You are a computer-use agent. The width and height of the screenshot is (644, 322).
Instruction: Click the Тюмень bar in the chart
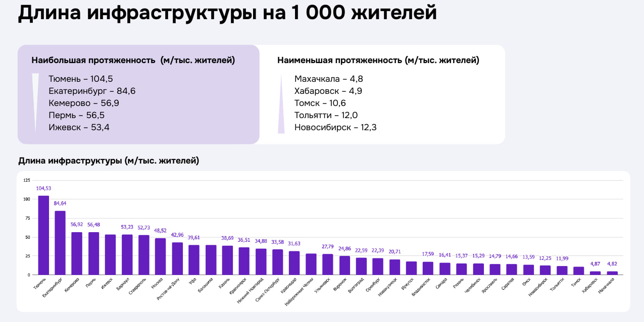click(43, 235)
